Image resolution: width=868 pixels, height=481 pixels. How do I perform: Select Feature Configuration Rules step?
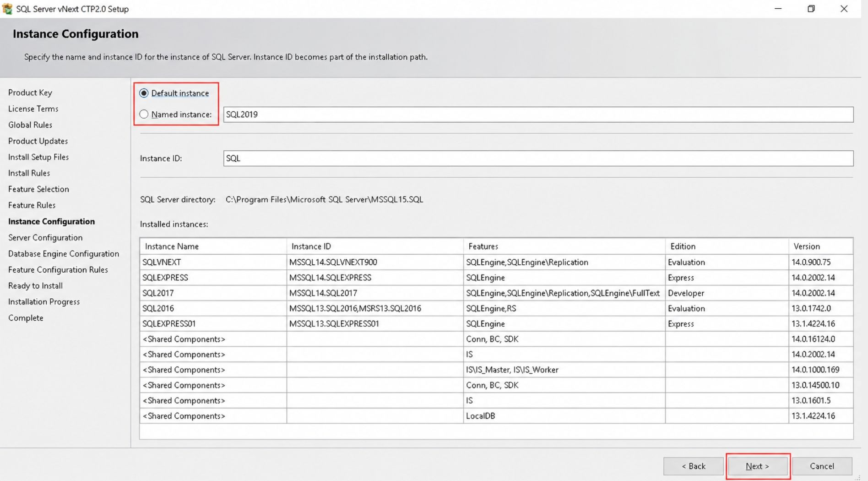(x=58, y=269)
